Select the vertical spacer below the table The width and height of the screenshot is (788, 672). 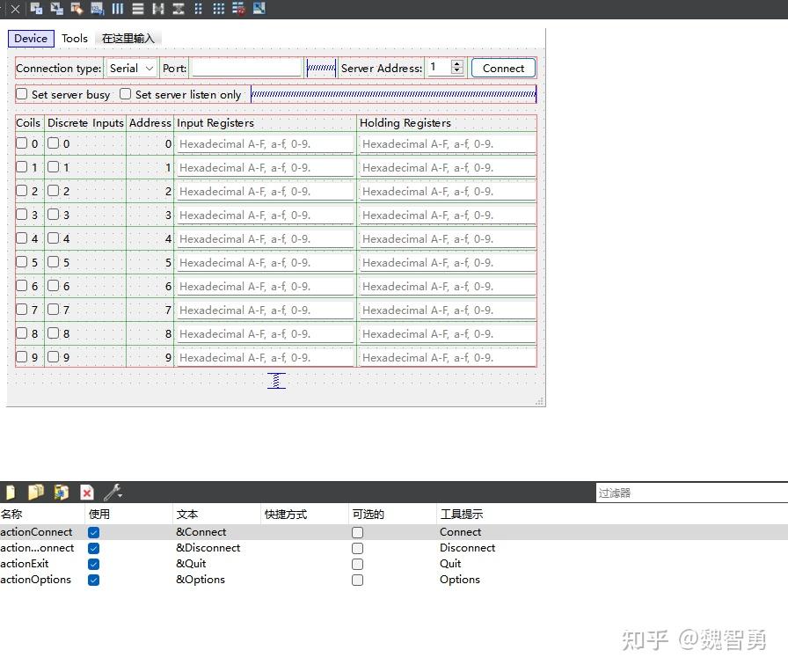click(276, 381)
